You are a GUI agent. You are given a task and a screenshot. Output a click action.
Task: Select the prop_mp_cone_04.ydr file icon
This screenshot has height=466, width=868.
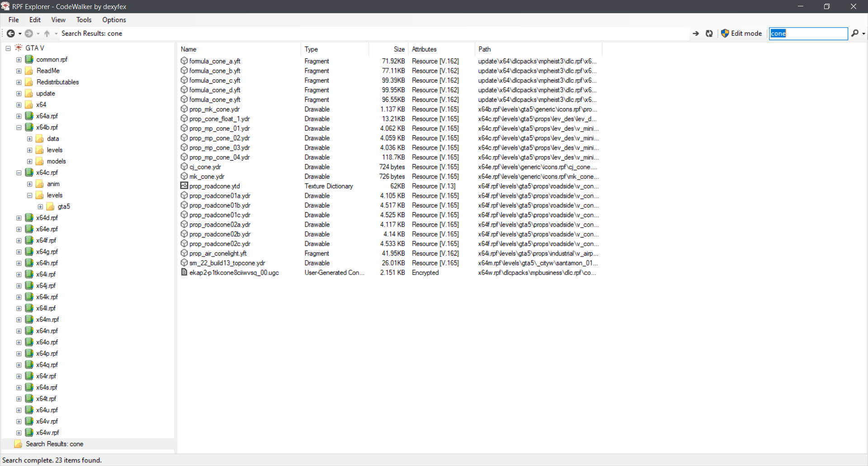[184, 157]
